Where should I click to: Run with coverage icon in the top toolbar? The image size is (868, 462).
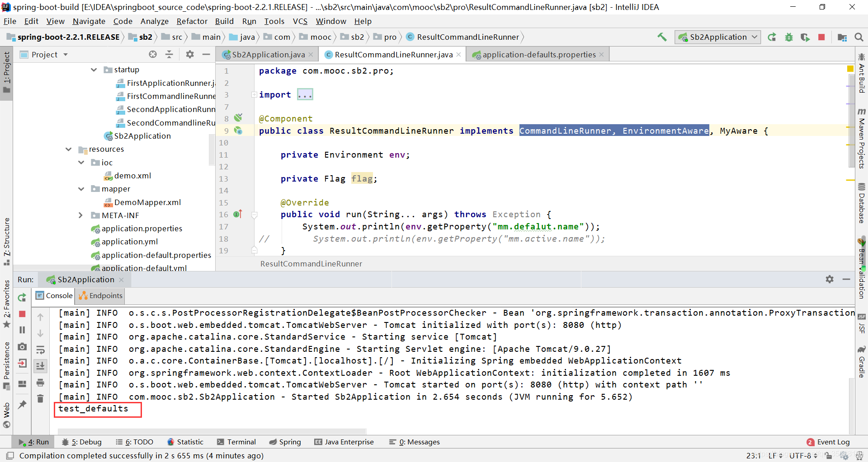coord(805,37)
